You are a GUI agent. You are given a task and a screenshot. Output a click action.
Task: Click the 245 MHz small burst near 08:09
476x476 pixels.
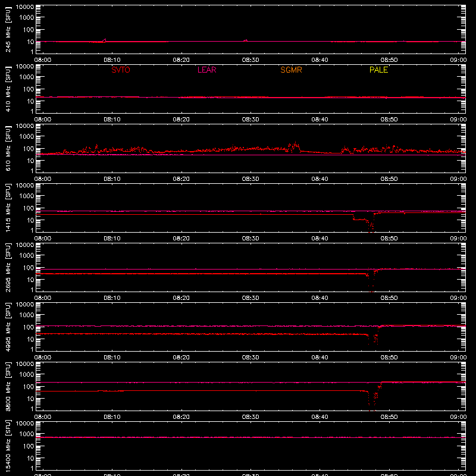point(104,40)
